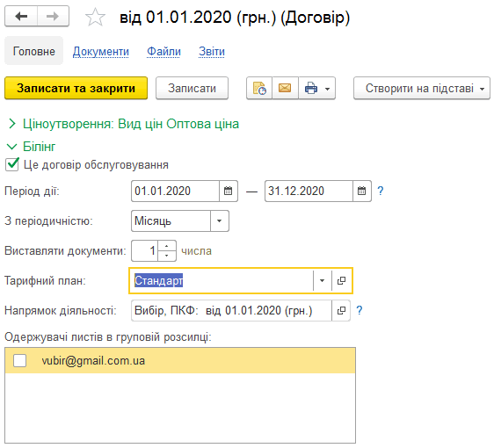Click the printer icon

pos(310,88)
